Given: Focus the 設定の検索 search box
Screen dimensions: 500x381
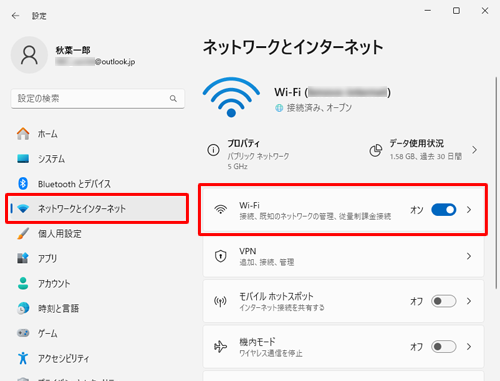Looking at the screenshot, I should (97, 98).
